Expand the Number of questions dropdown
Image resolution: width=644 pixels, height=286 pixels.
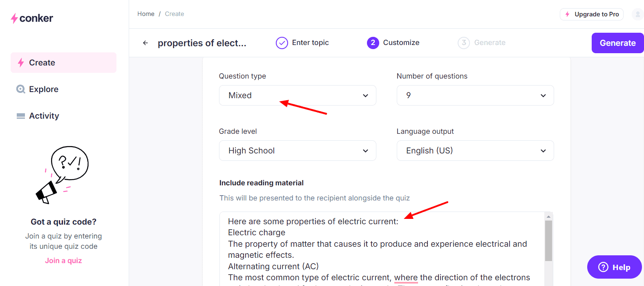(x=475, y=95)
